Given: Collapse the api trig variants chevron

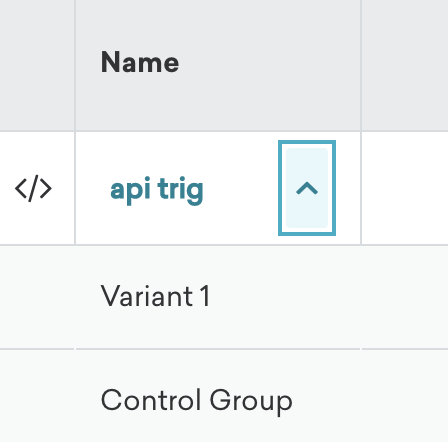Looking at the screenshot, I should click(307, 188).
